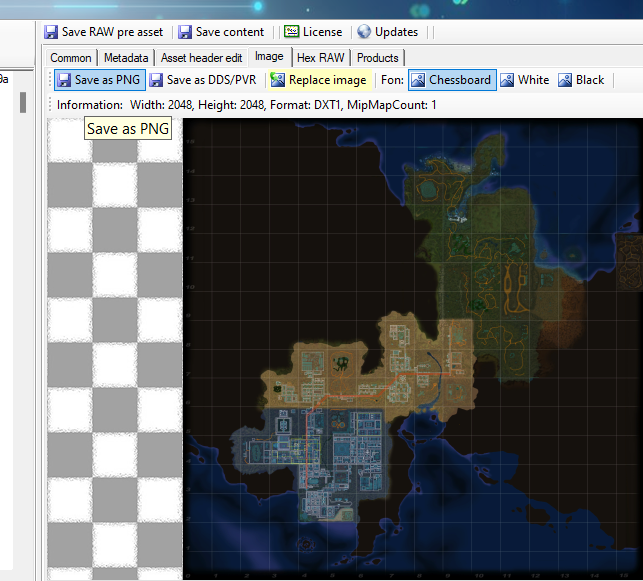Screen dimensions: 643x581
Task: Click the Updates button text
Action: coord(397,32)
